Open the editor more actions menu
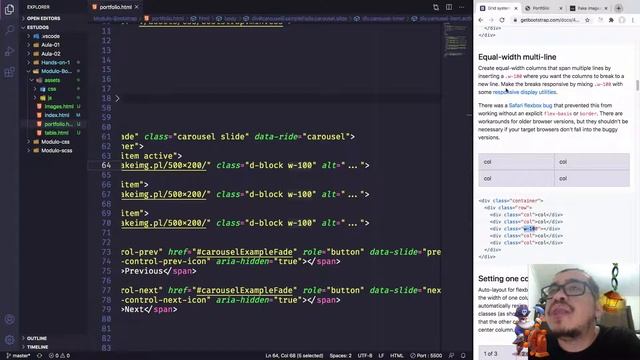640x360 pixels. coord(462,7)
